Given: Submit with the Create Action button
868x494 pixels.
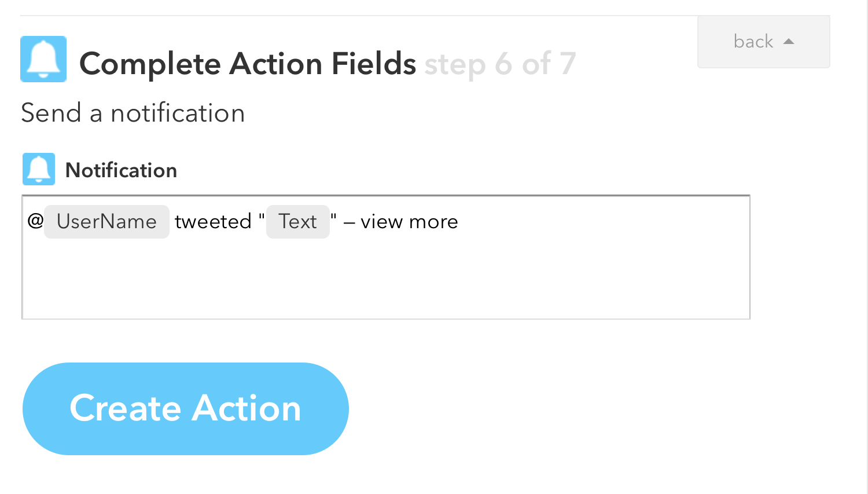Looking at the screenshot, I should click(x=185, y=409).
